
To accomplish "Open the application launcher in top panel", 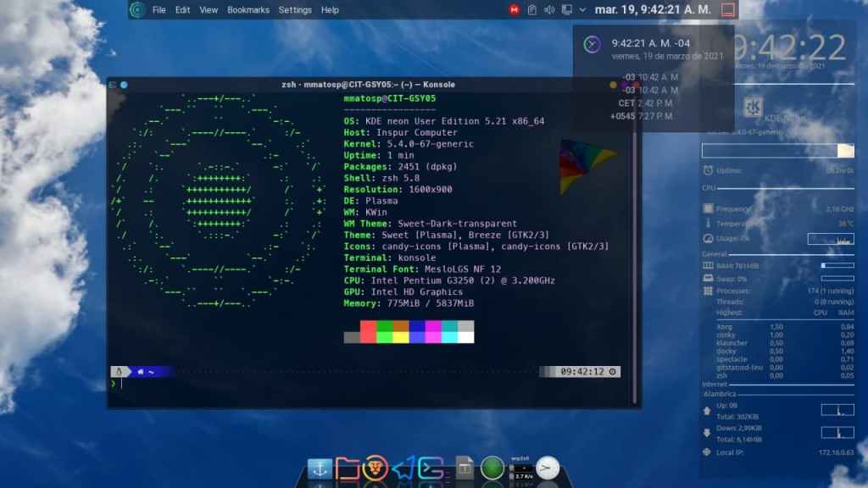I will [137, 9].
